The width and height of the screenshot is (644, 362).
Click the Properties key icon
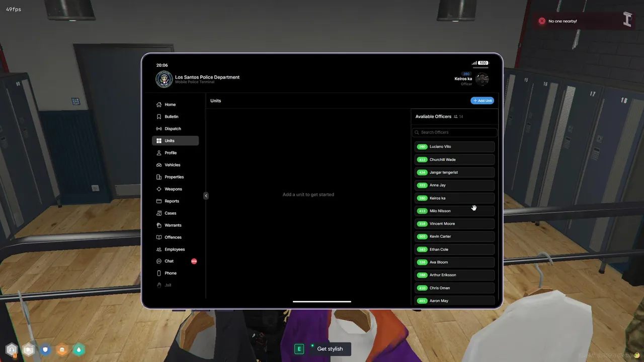[159, 177]
